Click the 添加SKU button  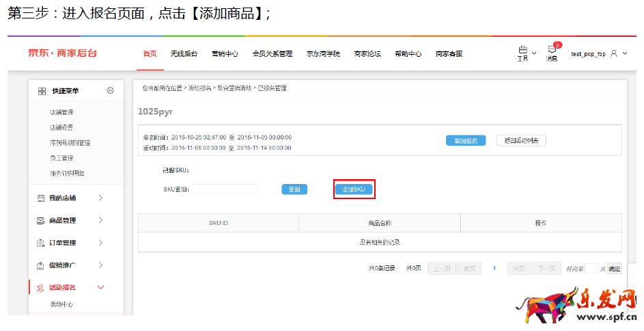point(354,189)
